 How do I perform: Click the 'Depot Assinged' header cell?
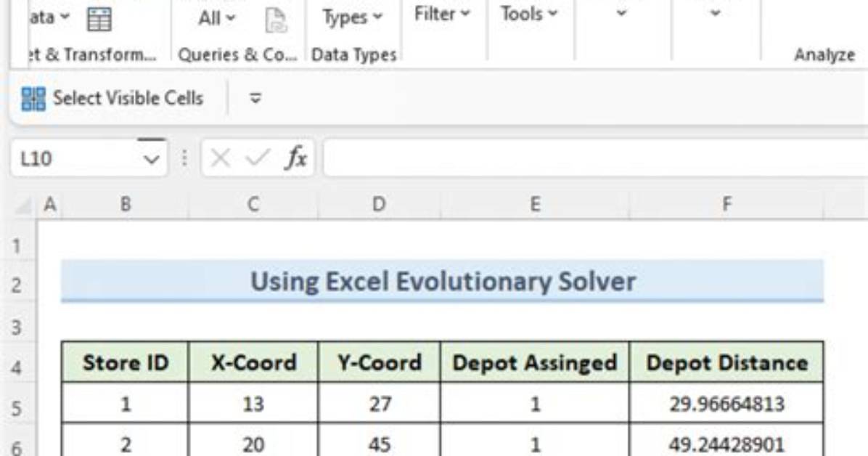[x=535, y=362]
